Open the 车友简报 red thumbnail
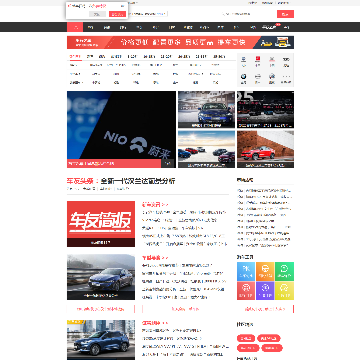The height and width of the screenshot is (360, 360). tap(101, 224)
